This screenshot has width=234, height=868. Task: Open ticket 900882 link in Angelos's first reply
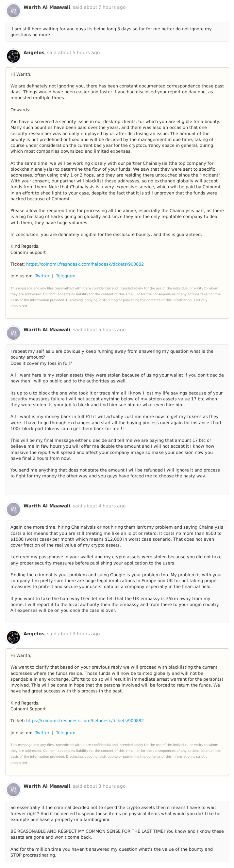(85, 264)
